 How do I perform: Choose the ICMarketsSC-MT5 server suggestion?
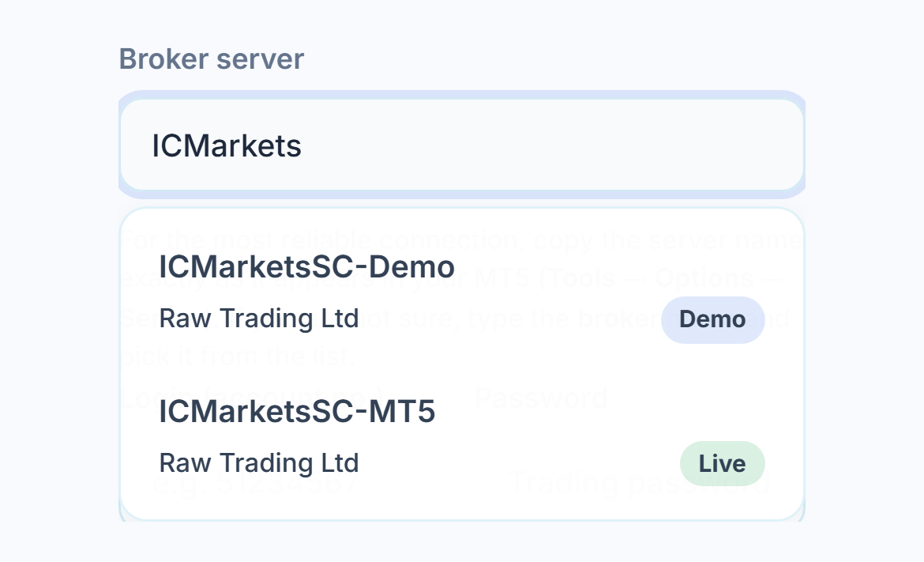coord(462,436)
